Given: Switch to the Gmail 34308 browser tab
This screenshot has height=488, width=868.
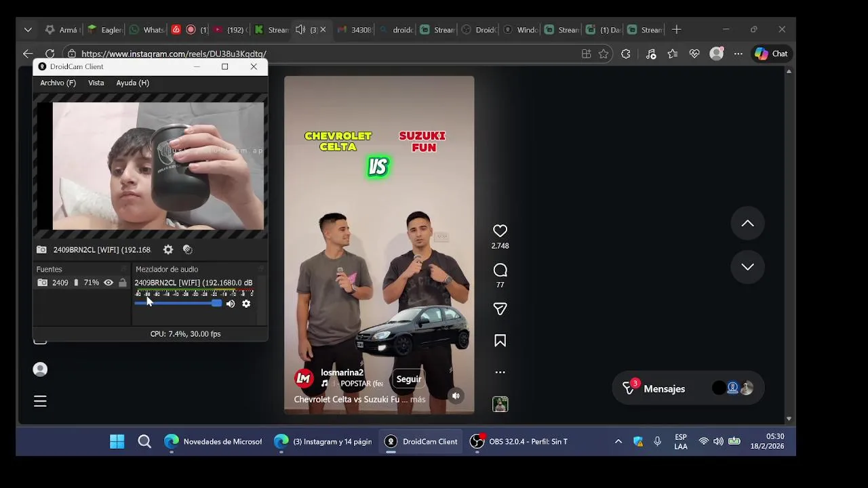Looking at the screenshot, I should (353, 30).
